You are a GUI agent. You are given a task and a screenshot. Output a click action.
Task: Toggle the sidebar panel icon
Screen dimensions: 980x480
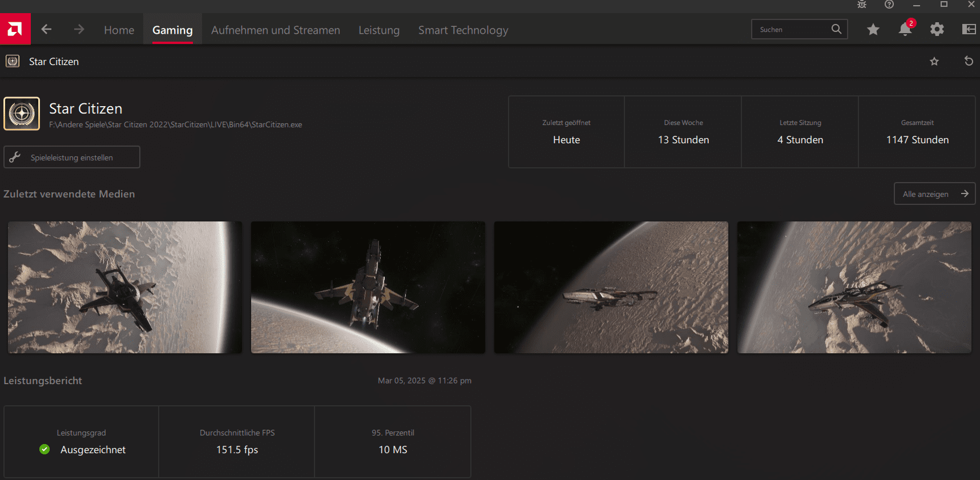click(969, 29)
